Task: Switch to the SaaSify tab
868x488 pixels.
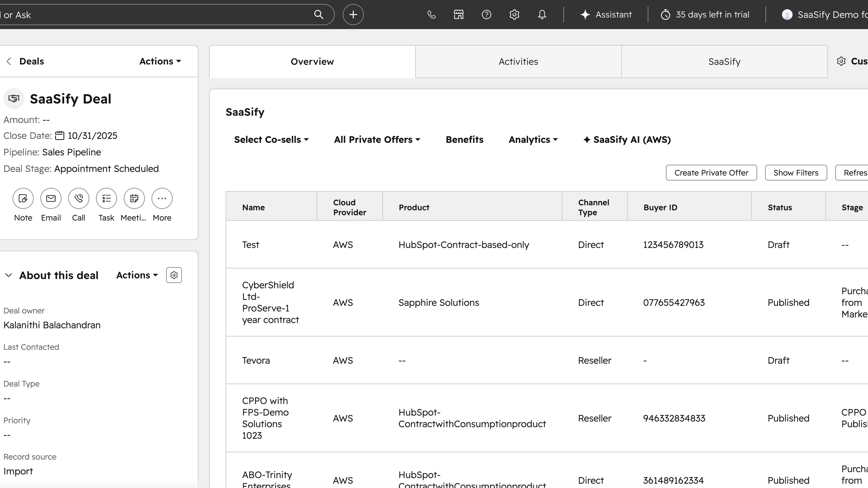Action: (x=724, y=61)
